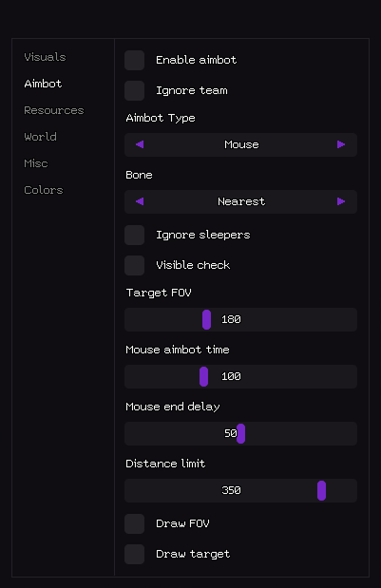381x588 pixels.
Task: Open the Visuals tab in sidebar
Action: (x=45, y=57)
